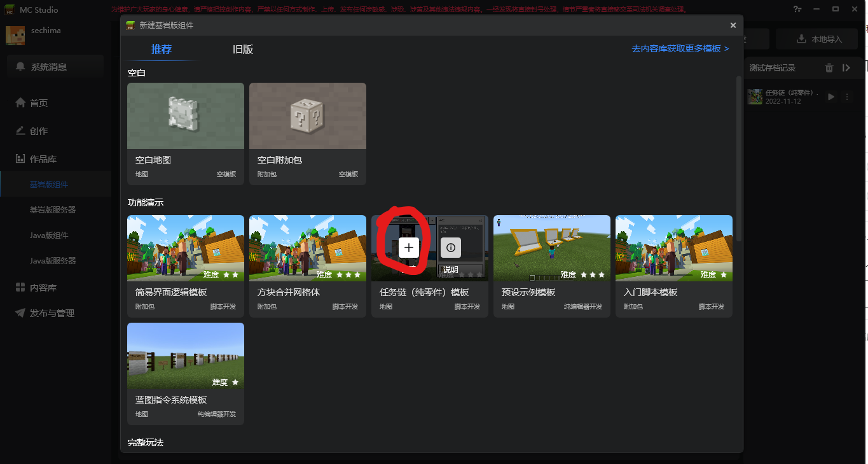Viewport: 868px width, 464px height.
Task: Open 系统消息 bell notifications
Action: pos(56,66)
